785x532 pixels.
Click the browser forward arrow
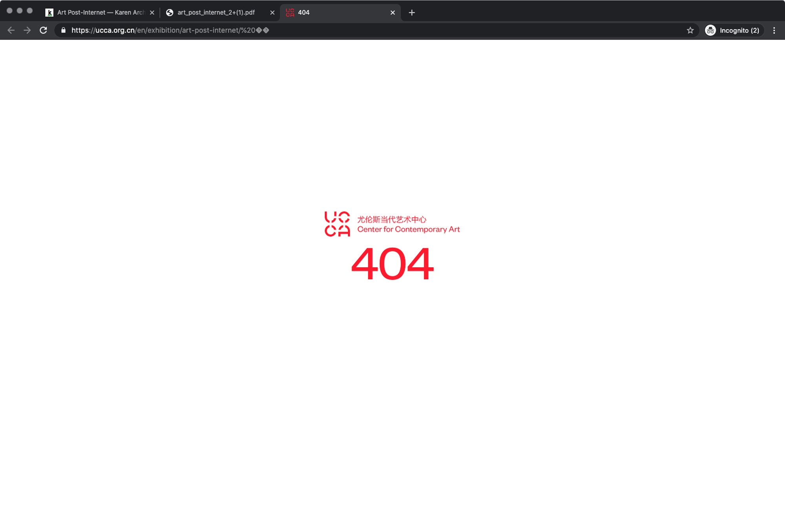pyautogui.click(x=27, y=30)
